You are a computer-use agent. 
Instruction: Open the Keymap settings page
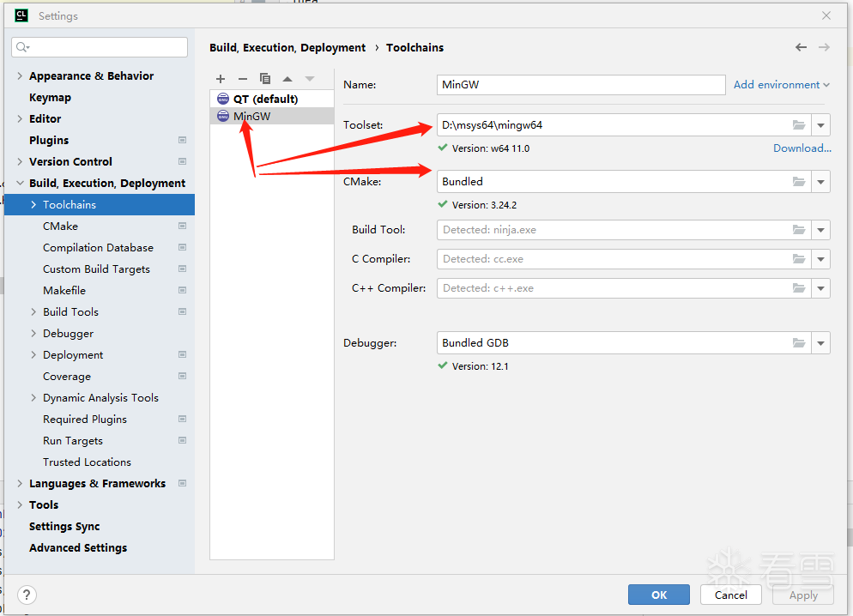click(50, 98)
